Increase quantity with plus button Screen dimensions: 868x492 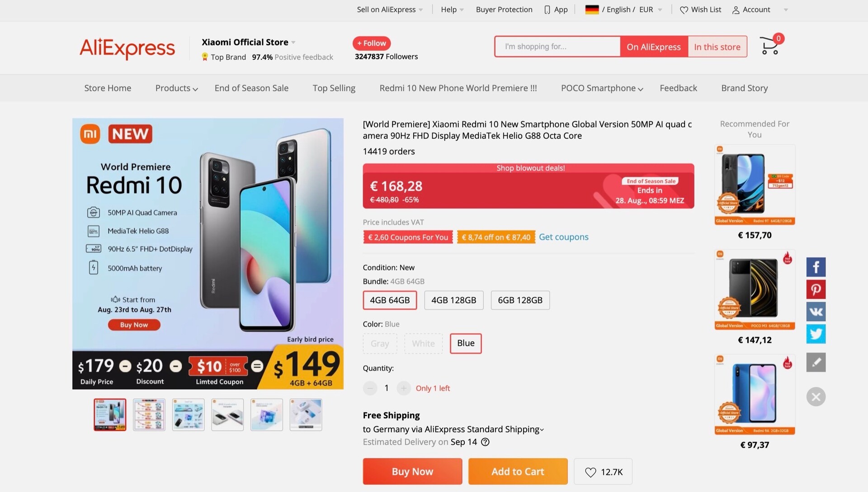click(403, 388)
